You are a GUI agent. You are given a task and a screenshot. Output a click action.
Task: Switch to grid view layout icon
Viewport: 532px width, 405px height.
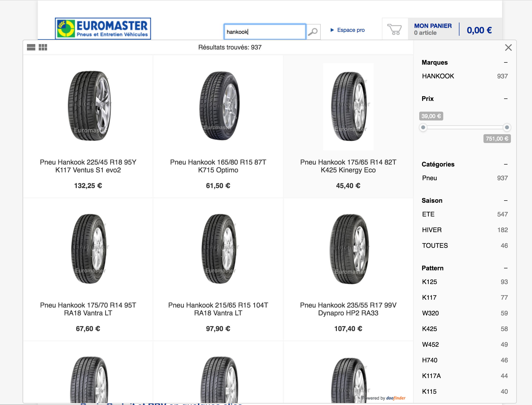pos(43,47)
